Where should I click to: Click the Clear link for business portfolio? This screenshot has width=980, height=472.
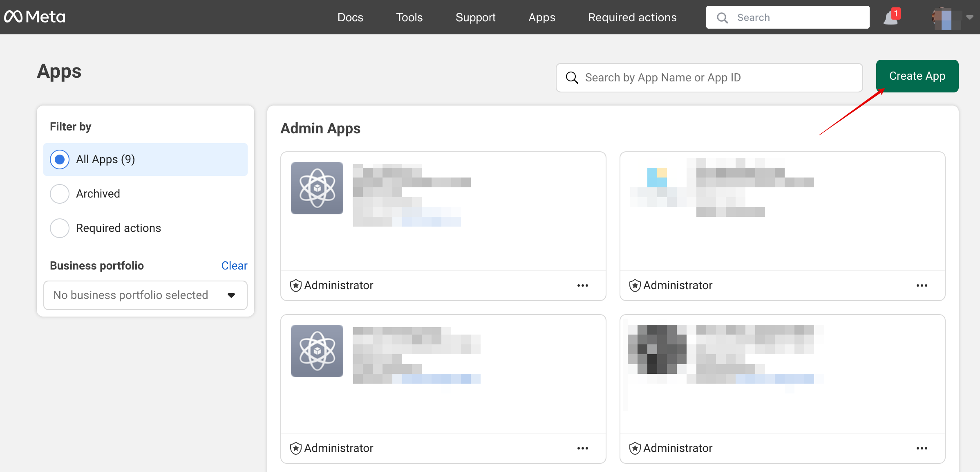point(234,266)
